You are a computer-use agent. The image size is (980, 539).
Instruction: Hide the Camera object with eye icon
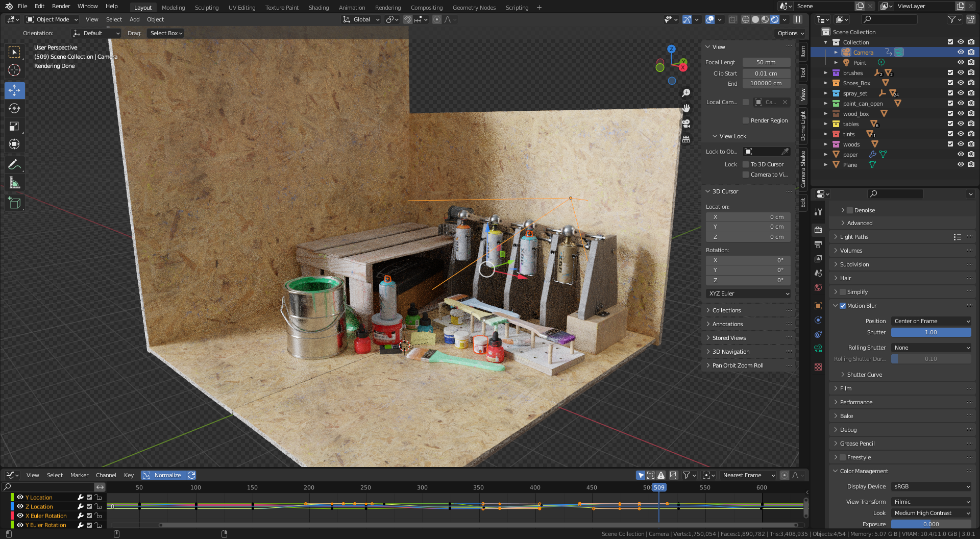pyautogui.click(x=961, y=52)
